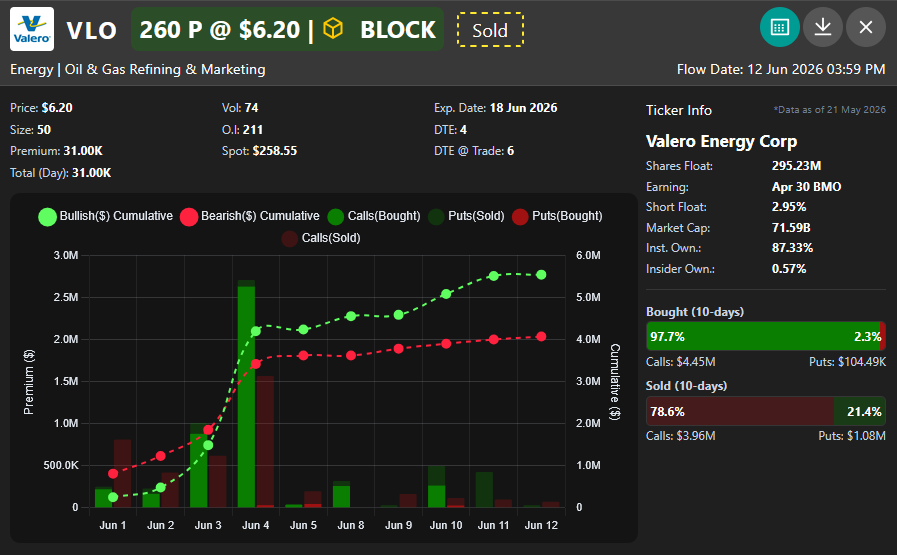Click the Earning value Apr 30 BMO
Image resolution: width=897 pixels, height=555 pixels.
click(807, 187)
